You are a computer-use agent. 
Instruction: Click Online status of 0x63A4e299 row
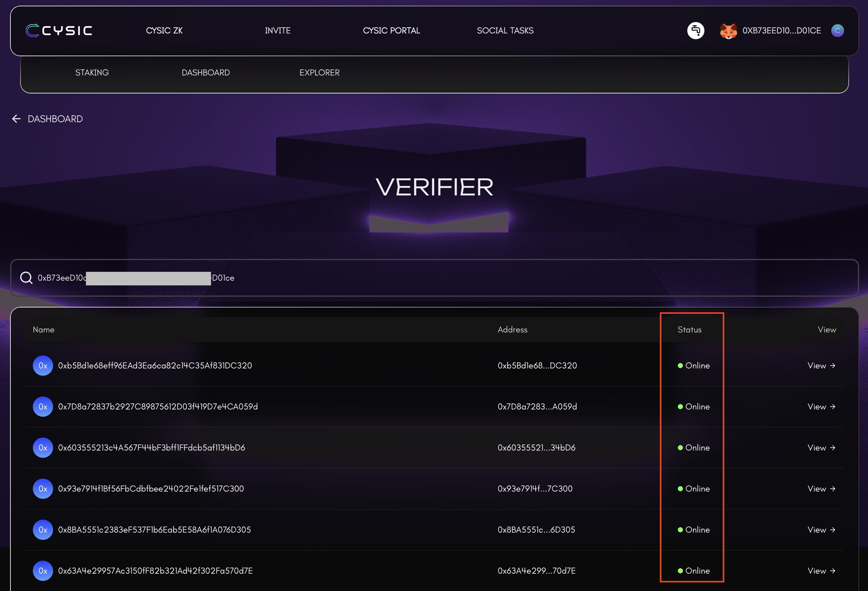coord(694,571)
